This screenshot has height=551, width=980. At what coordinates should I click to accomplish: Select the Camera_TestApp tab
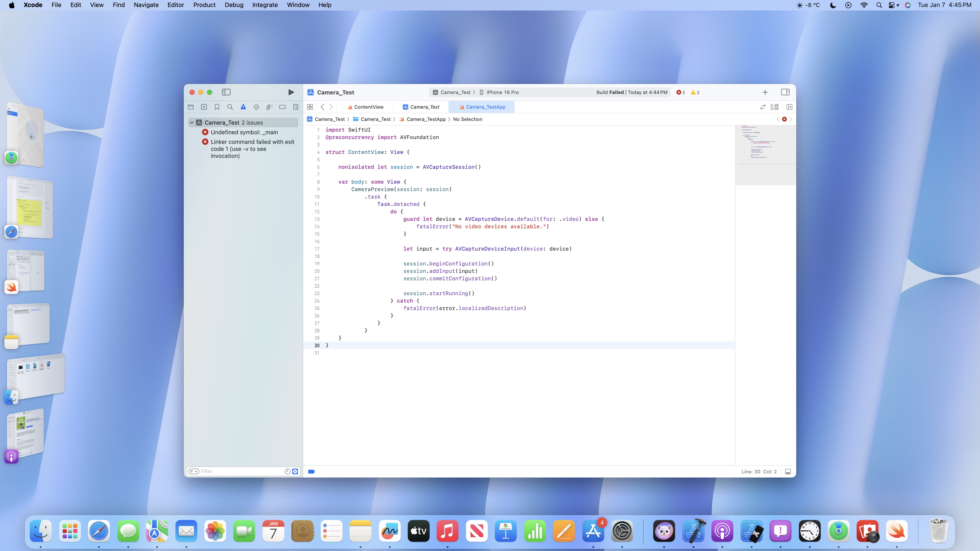click(482, 107)
